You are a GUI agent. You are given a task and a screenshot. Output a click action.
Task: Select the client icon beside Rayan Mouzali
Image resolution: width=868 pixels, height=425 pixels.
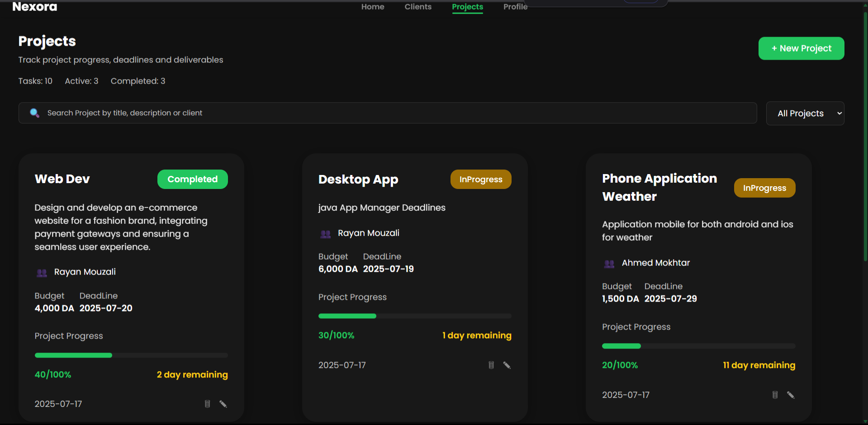(42, 273)
